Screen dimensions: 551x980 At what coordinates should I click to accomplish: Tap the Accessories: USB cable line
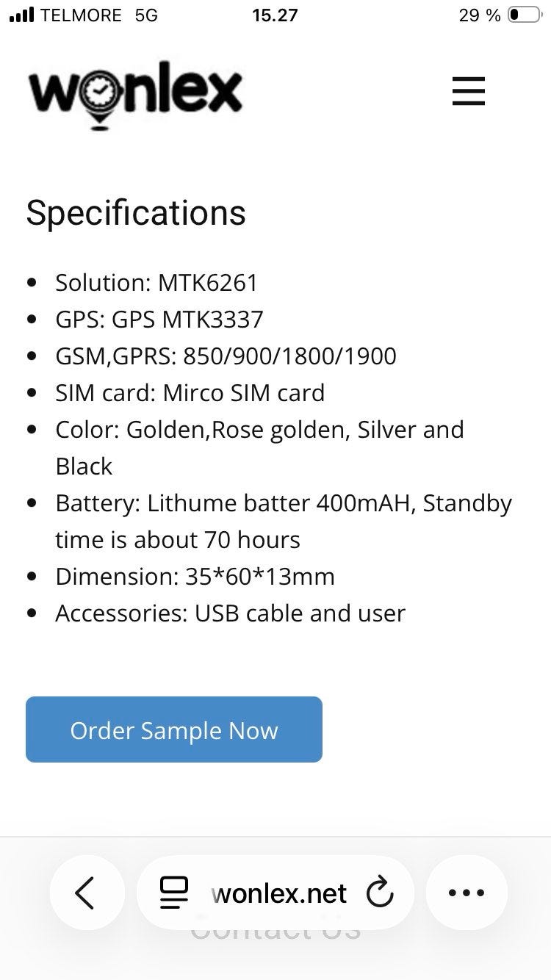pos(230,613)
